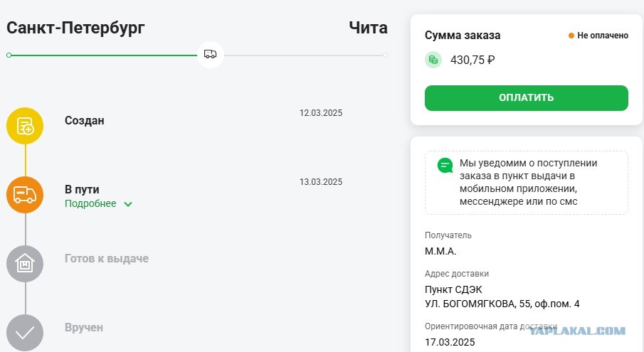This screenshot has height=352, width=644.
Task: Click the orange 'В пути' truck icon
Action: [x=25, y=195]
